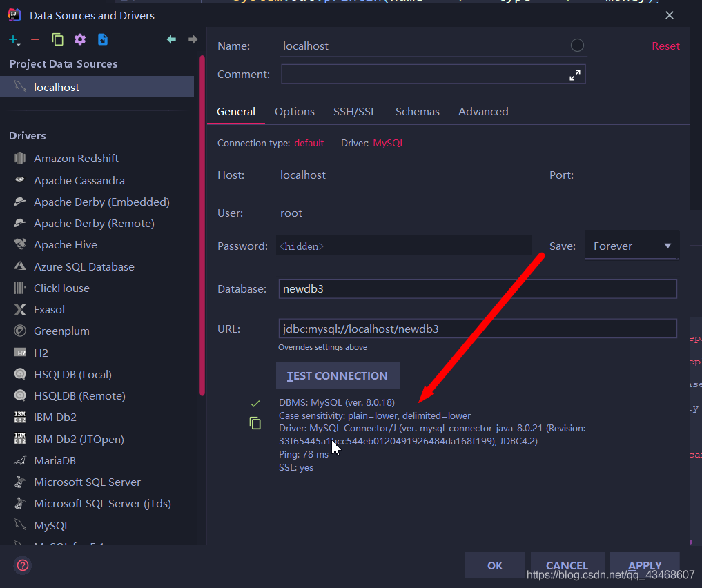
Task: Switch to the Options tab
Action: pos(295,111)
